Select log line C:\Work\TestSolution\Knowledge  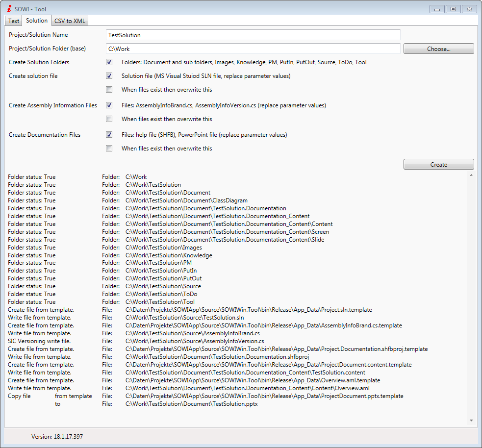(169, 255)
